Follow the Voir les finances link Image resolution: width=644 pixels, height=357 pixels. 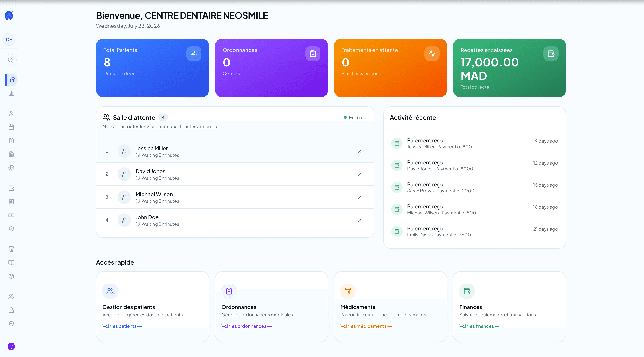(x=479, y=326)
